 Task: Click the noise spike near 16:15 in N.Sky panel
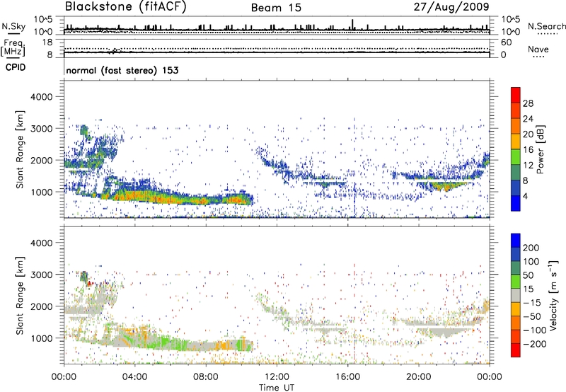(352, 25)
